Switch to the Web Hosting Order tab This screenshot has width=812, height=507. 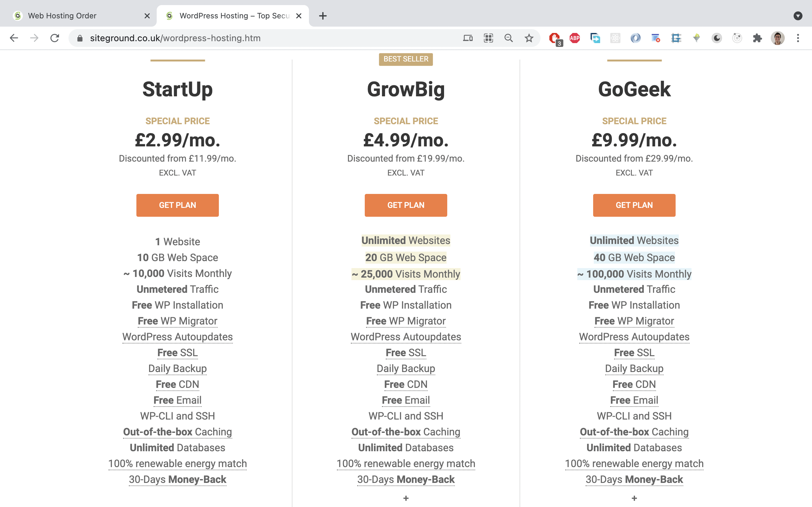(x=62, y=16)
